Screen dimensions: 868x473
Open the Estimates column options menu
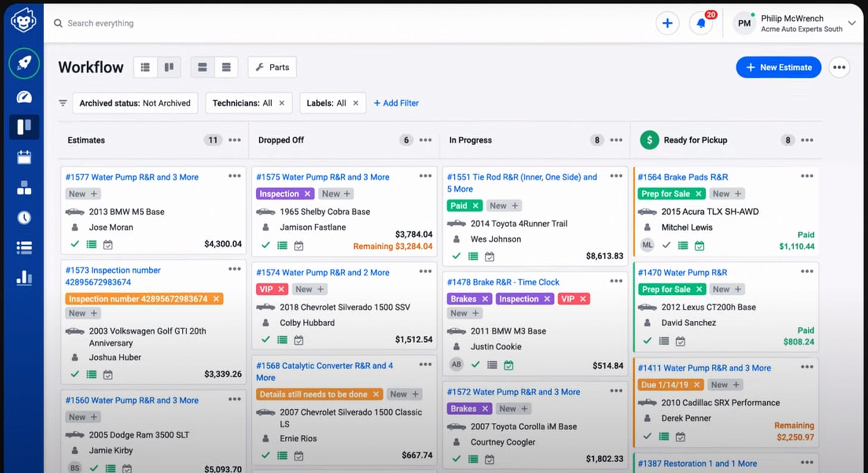235,140
